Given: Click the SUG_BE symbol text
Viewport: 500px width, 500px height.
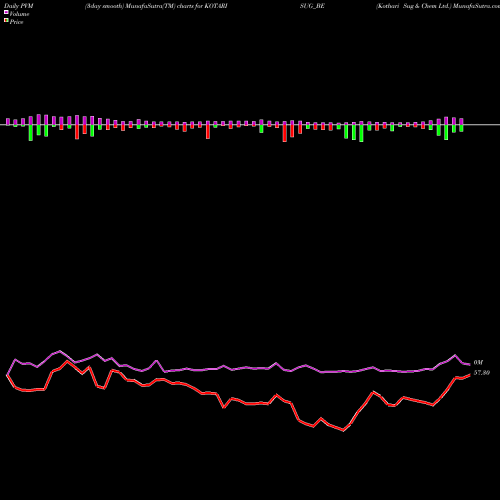Looking at the screenshot, I should pos(312,6).
